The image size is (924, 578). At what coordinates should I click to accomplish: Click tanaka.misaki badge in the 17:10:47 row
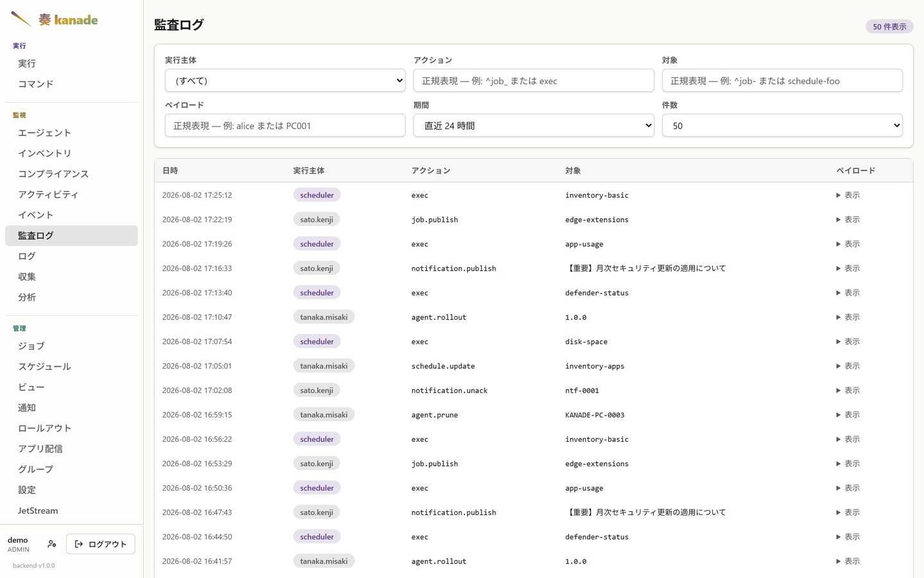pos(324,317)
